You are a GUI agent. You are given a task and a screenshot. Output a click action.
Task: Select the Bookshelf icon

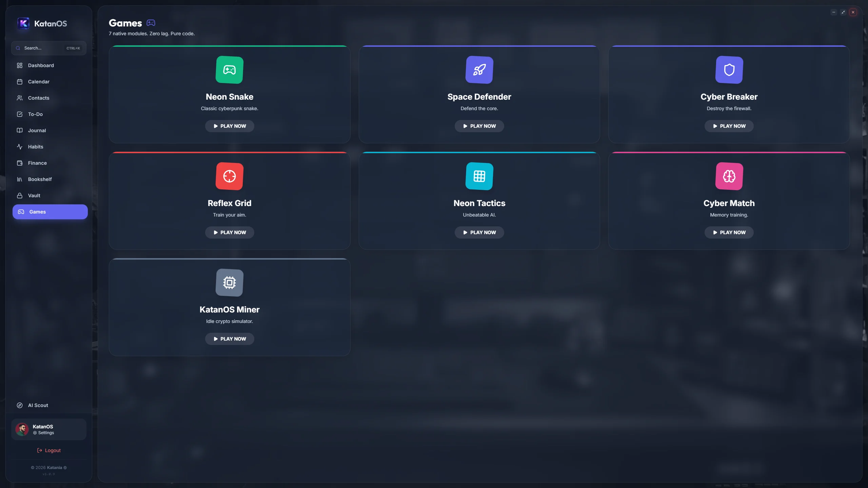click(x=20, y=179)
